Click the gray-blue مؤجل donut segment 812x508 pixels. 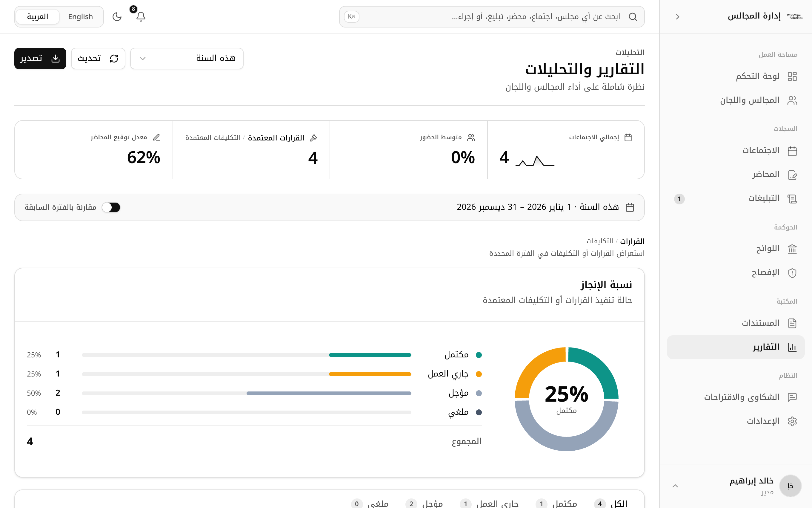click(566, 443)
